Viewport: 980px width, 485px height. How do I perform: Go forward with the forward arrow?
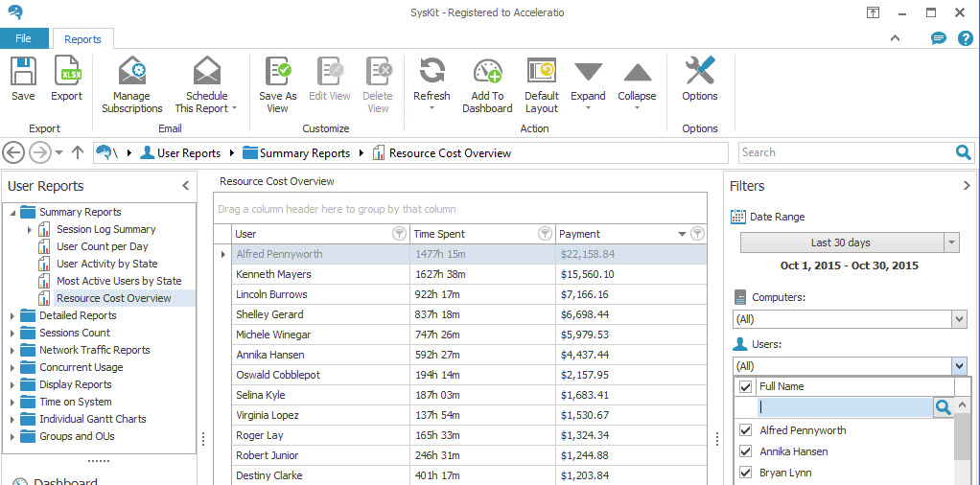(x=40, y=152)
